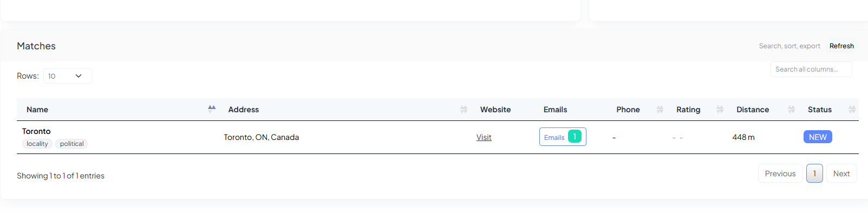Screen dimensions: 868x224
Task: Click the political tag
Action: pyautogui.click(x=71, y=144)
